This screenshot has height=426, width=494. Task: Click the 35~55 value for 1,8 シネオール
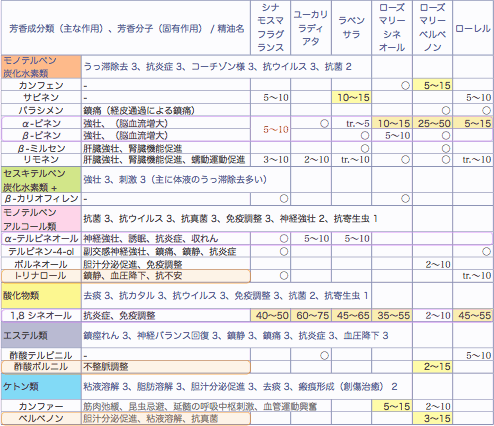(392, 315)
